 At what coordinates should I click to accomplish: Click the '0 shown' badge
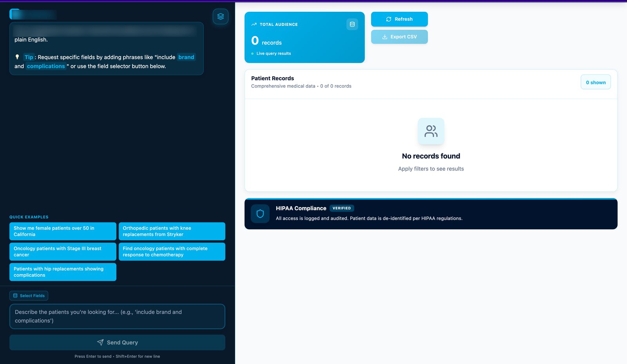click(x=596, y=82)
